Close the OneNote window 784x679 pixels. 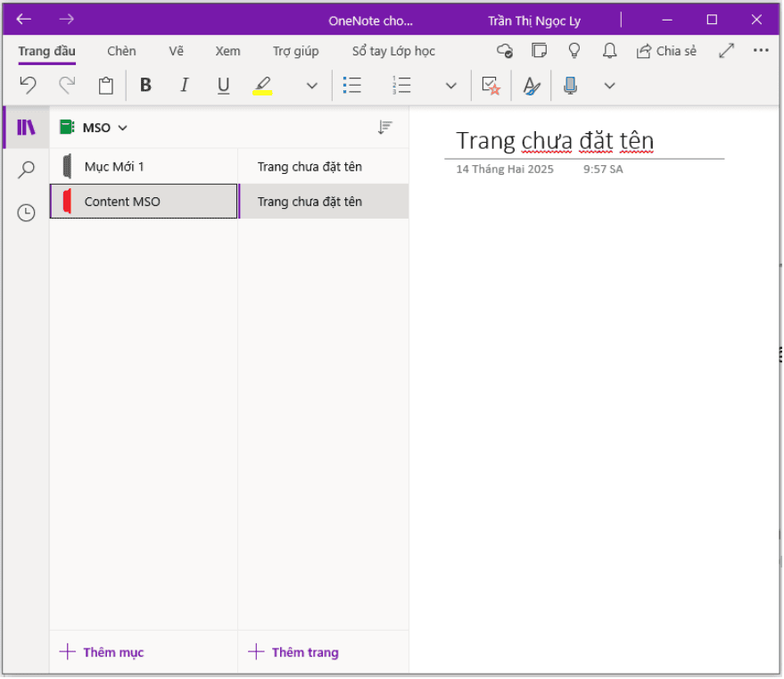point(756,20)
